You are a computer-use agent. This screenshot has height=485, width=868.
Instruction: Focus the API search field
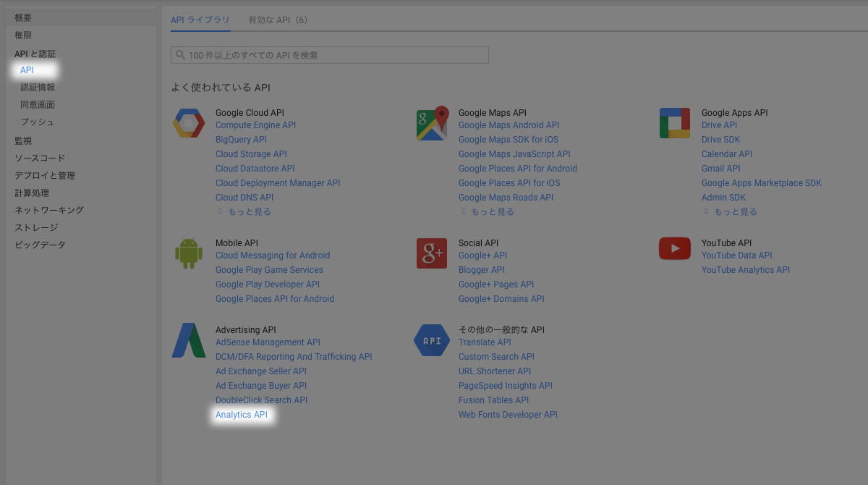pos(330,55)
